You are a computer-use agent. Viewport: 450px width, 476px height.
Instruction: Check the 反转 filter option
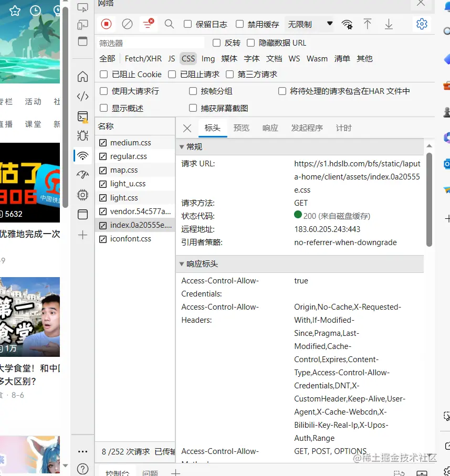tap(216, 43)
